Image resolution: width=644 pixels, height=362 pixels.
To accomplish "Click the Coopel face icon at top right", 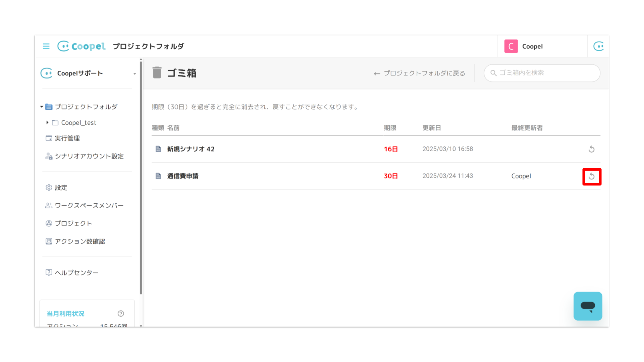I will click(x=598, y=46).
